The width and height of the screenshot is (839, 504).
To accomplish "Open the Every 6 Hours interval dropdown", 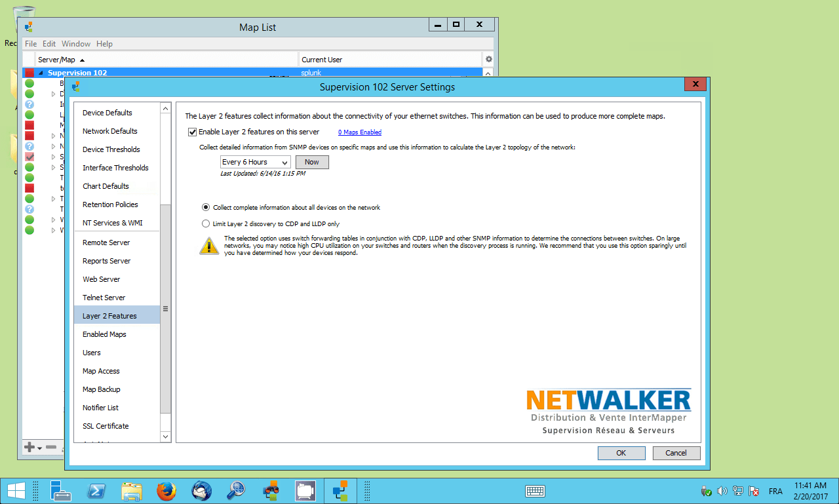I will tap(256, 162).
